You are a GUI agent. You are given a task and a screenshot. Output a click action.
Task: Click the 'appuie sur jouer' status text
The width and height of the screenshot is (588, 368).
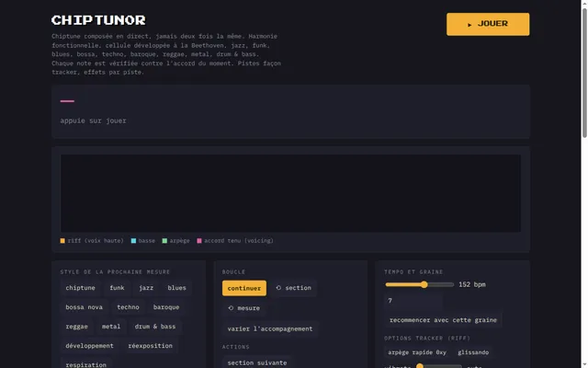pyautogui.click(x=93, y=121)
